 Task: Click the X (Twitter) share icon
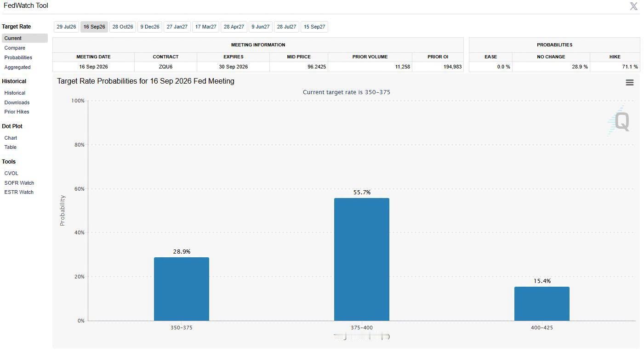pos(633,6)
